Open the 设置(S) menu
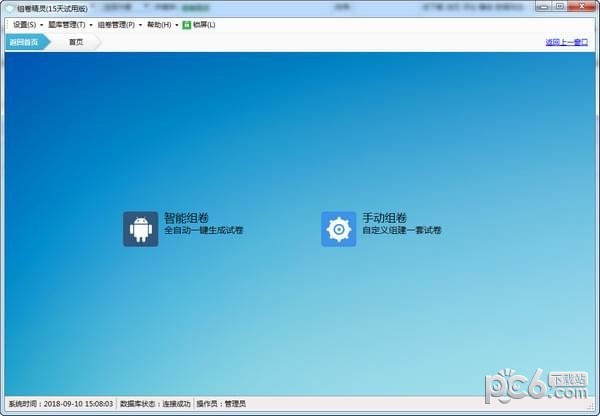Viewport: 600px width, 416px height. (24, 24)
